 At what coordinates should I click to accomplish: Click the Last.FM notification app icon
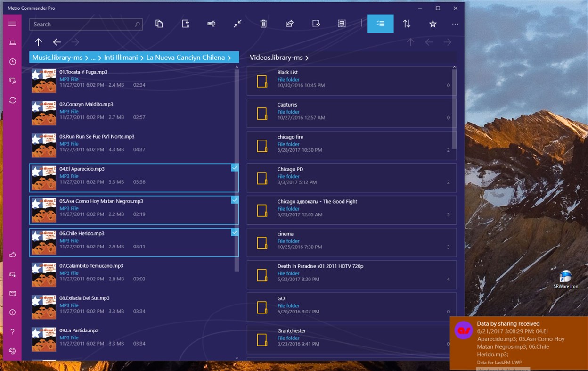pos(463,330)
